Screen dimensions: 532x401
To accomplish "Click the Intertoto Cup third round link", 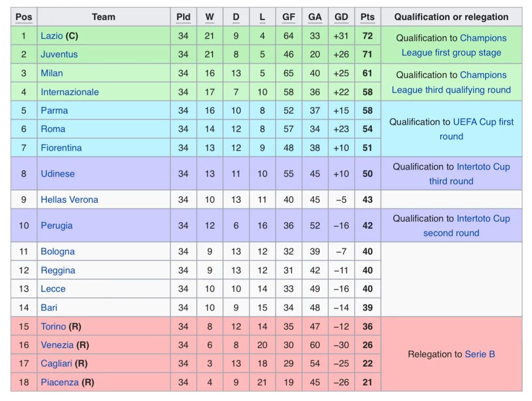I will click(x=483, y=167).
